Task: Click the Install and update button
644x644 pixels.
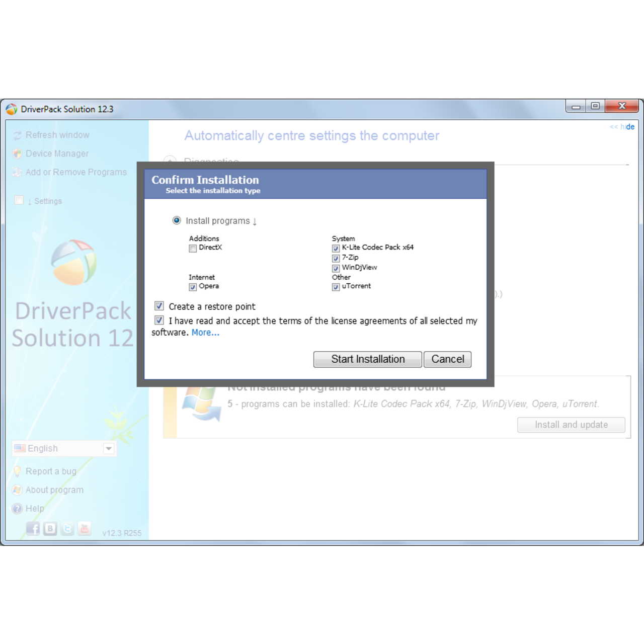Action: pyautogui.click(x=571, y=425)
